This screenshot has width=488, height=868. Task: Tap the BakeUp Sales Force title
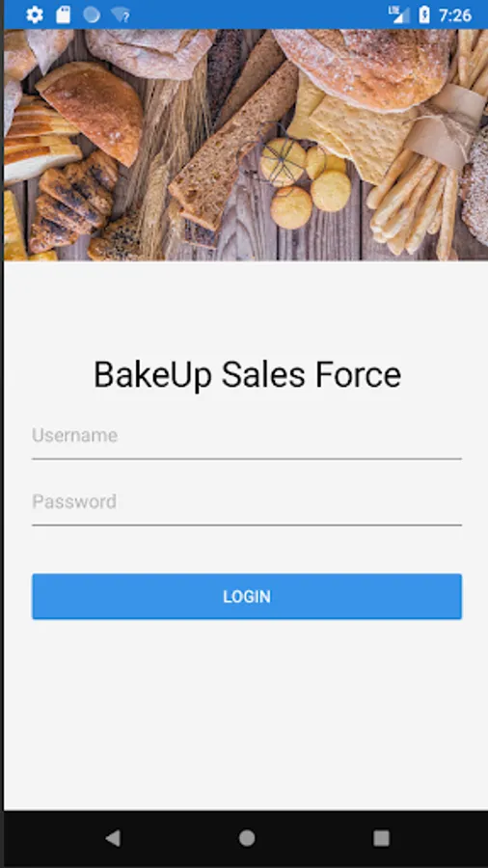(x=247, y=375)
